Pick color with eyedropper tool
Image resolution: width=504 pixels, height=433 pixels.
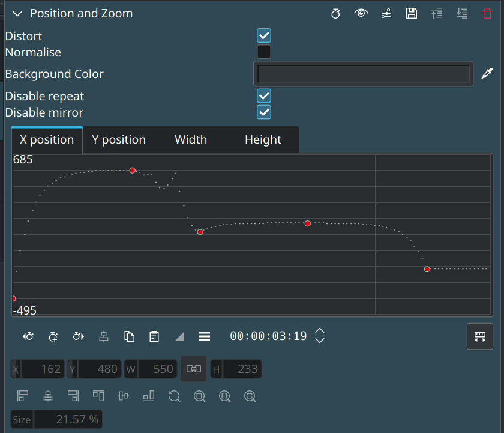(x=487, y=73)
